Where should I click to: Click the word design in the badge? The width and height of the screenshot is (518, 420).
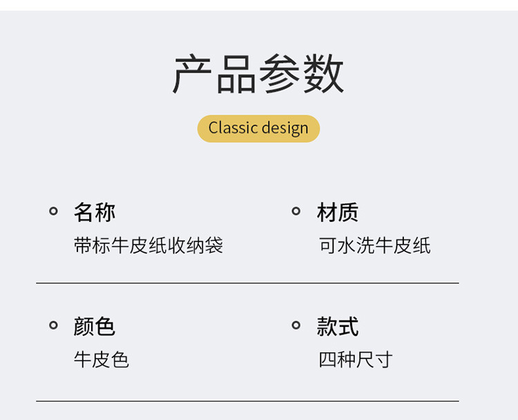pos(285,128)
